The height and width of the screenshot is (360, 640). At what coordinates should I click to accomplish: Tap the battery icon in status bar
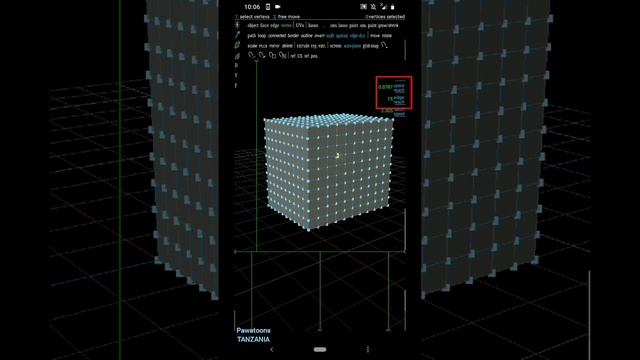click(393, 7)
